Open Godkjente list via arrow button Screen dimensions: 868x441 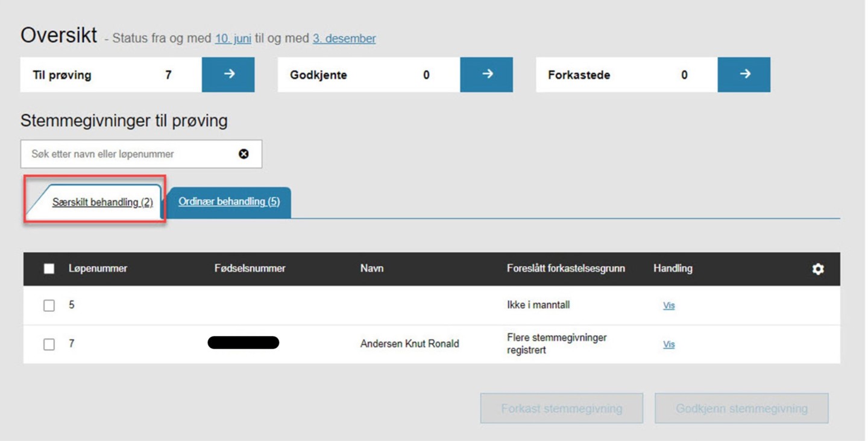(486, 75)
